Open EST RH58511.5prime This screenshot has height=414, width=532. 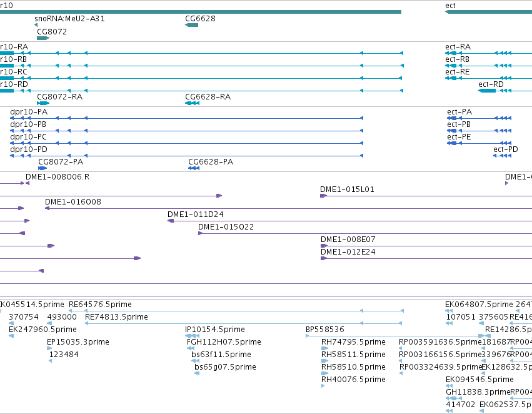click(x=353, y=355)
